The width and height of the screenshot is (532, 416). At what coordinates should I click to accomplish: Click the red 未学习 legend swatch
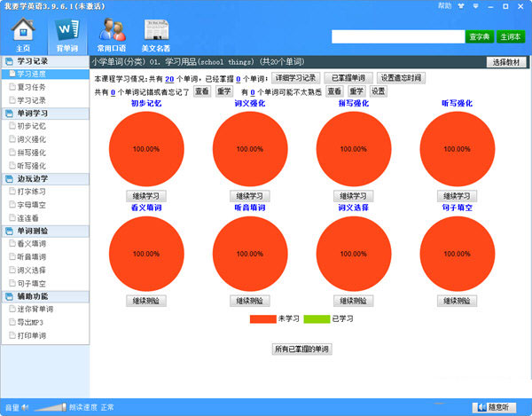tap(263, 319)
